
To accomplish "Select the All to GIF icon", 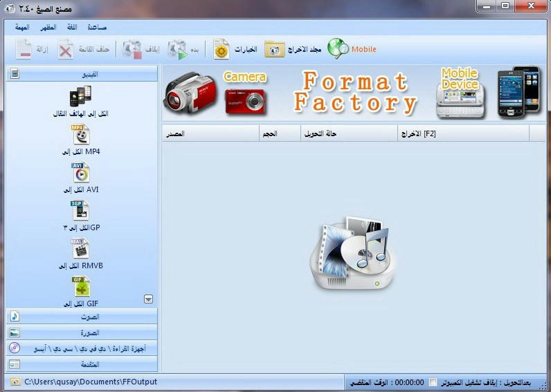I will [82, 286].
